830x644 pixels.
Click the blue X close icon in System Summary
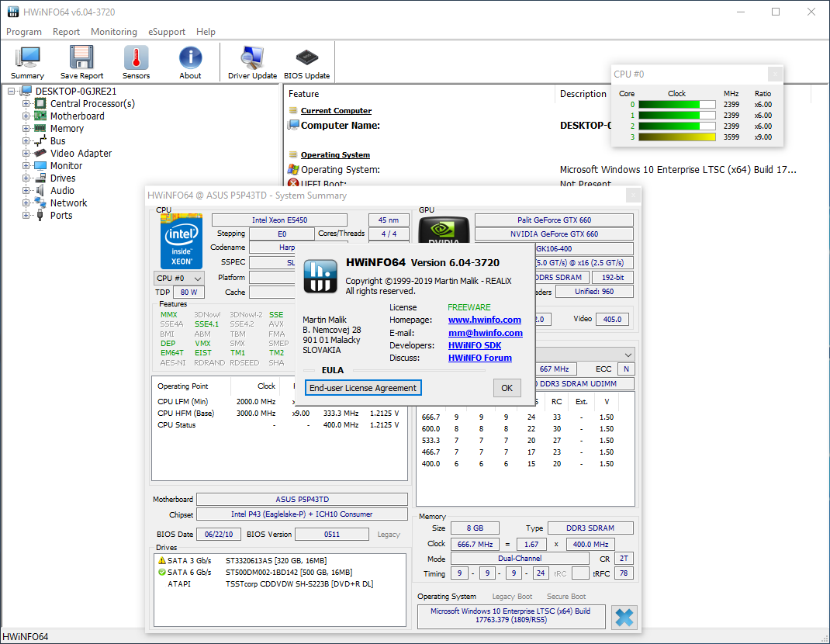[x=624, y=618]
